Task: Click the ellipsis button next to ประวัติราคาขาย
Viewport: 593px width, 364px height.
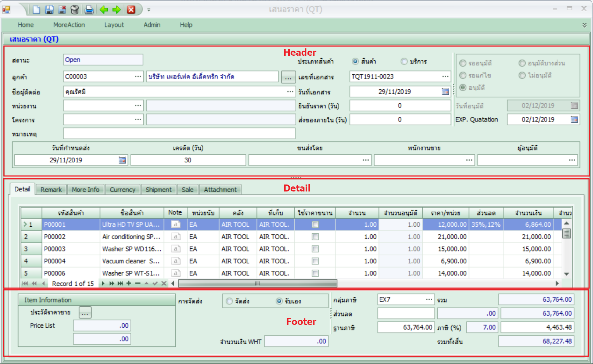Action: 85,313
